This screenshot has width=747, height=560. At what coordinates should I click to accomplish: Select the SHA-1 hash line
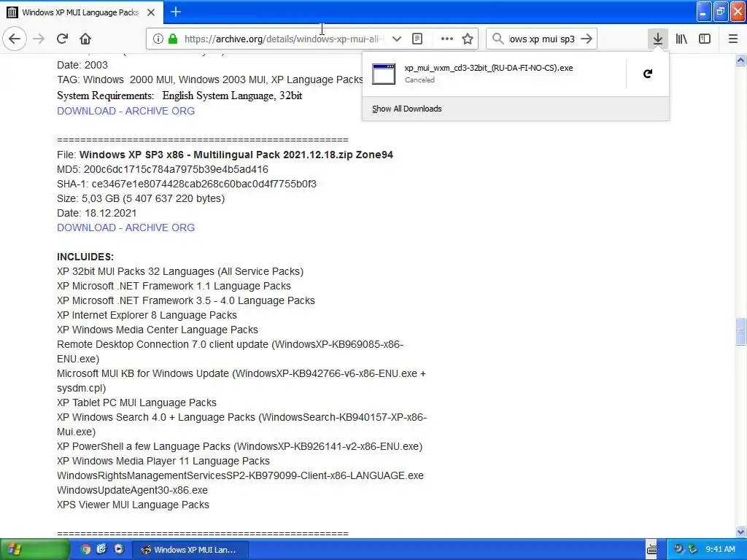[x=187, y=184]
